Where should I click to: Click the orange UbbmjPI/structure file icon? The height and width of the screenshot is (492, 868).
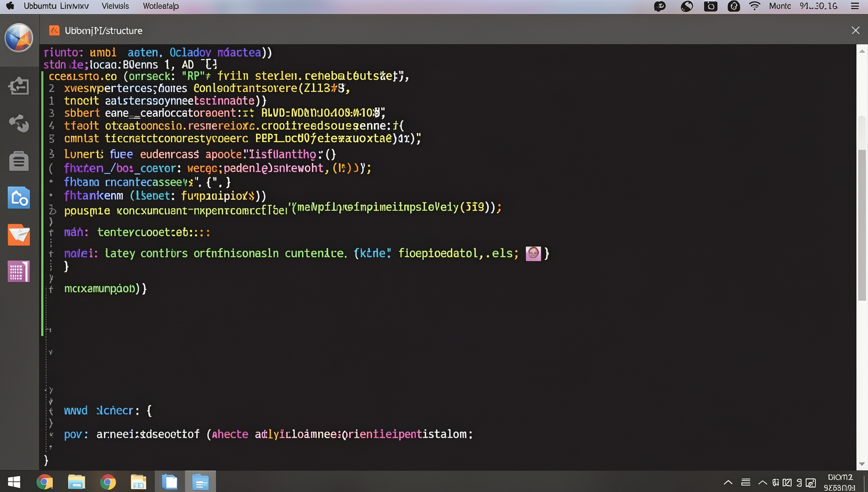coord(54,30)
